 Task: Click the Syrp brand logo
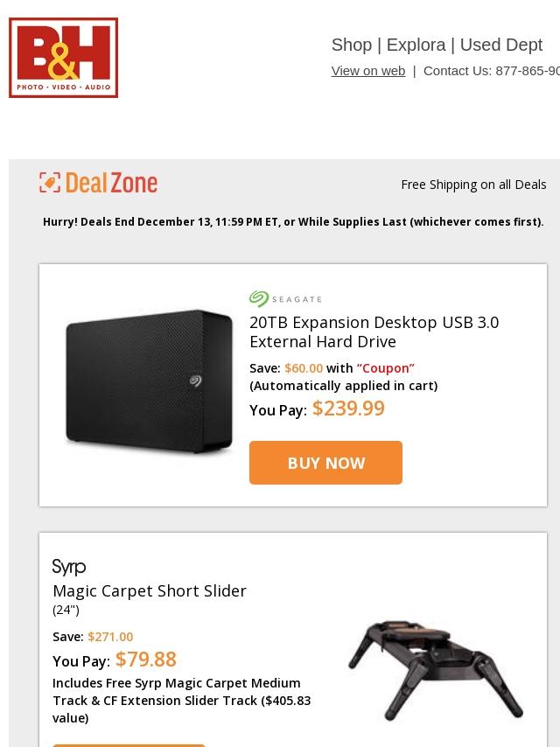[69, 567]
